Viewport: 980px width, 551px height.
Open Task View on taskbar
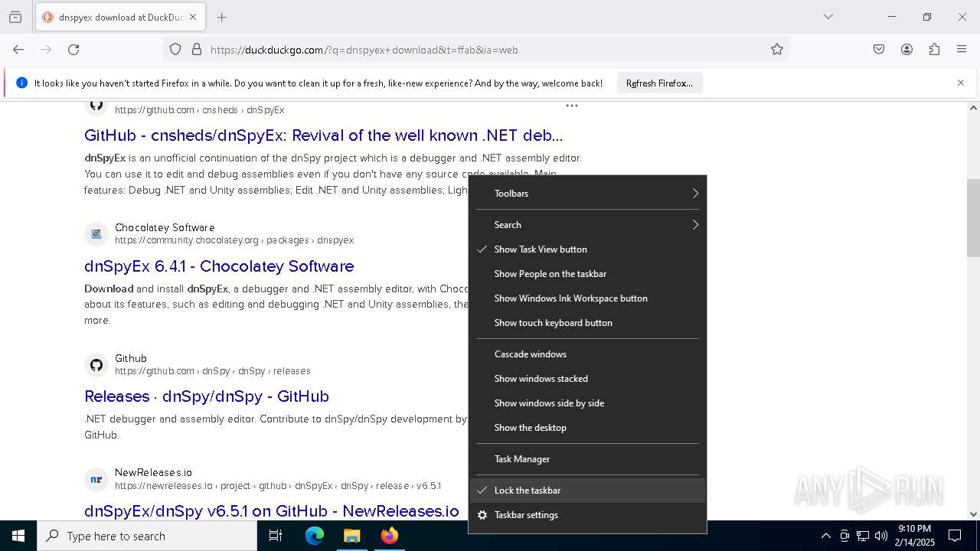click(x=276, y=536)
